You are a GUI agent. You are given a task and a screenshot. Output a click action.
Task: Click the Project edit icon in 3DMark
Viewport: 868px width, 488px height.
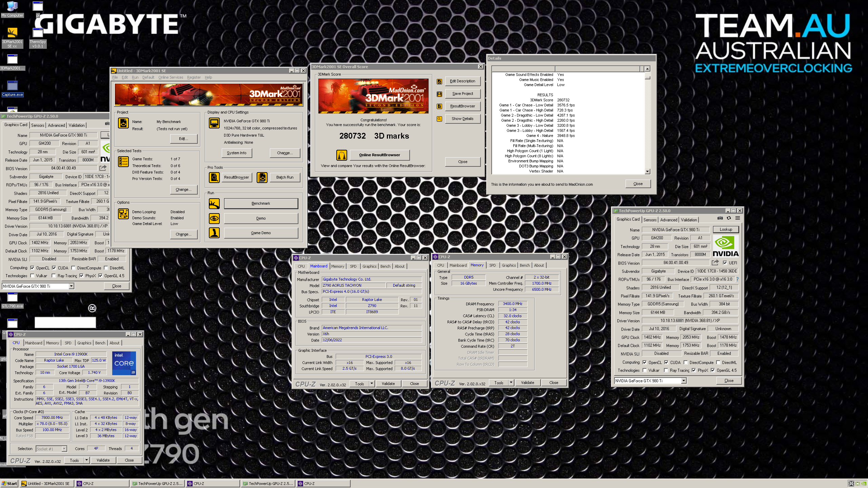[123, 123]
